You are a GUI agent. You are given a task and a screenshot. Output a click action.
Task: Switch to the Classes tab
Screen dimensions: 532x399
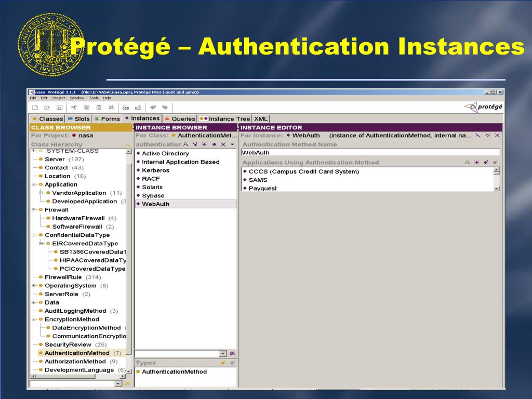(47, 119)
